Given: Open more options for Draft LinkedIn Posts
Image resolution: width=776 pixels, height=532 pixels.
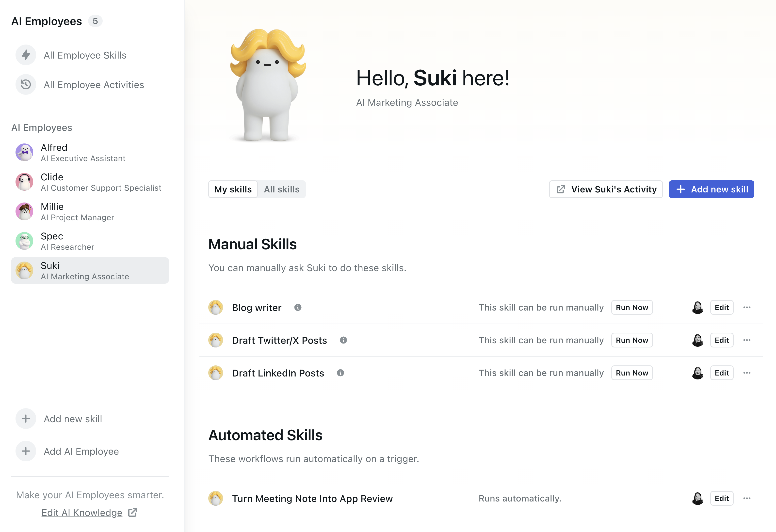Looking at the screenshot, I should click(747, 373).
